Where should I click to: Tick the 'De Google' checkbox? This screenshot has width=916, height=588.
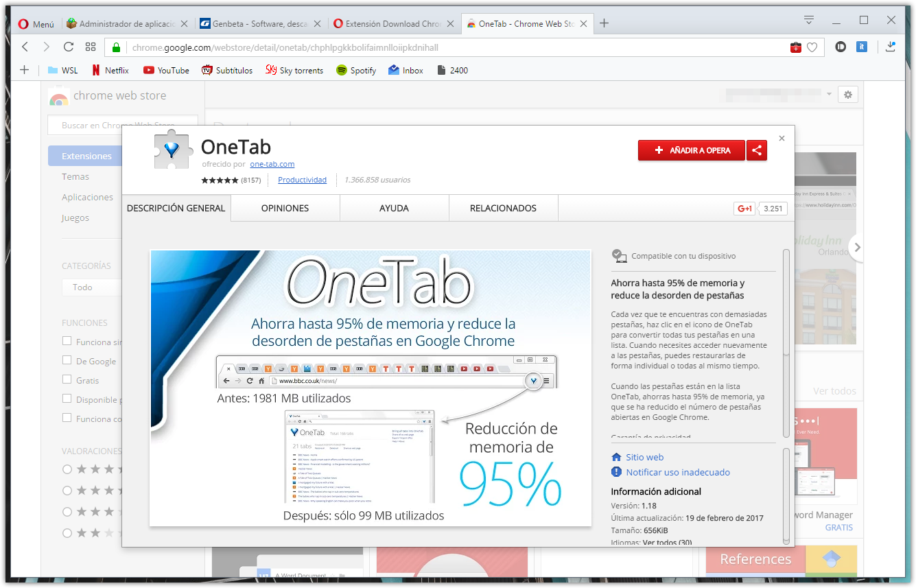point(67,360)
